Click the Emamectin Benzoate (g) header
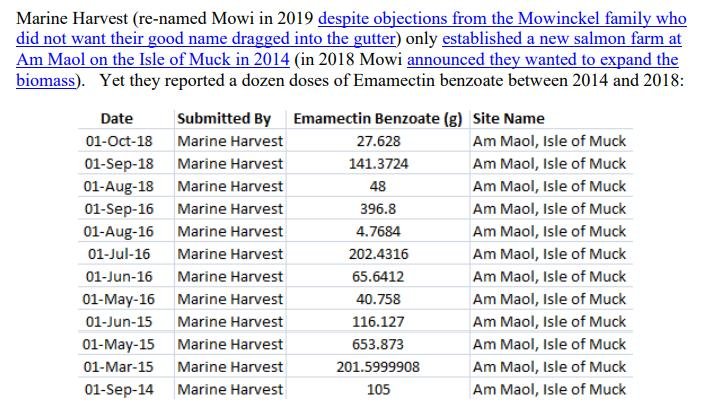This screenshot has height=408, width=718. 377,118
